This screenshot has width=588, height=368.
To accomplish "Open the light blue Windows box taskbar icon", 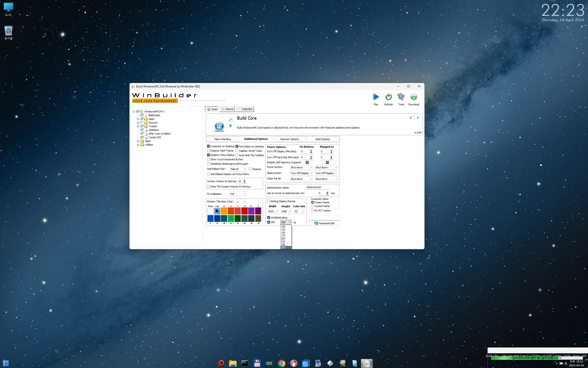I will pyautogui.click(x=354, y=363).
